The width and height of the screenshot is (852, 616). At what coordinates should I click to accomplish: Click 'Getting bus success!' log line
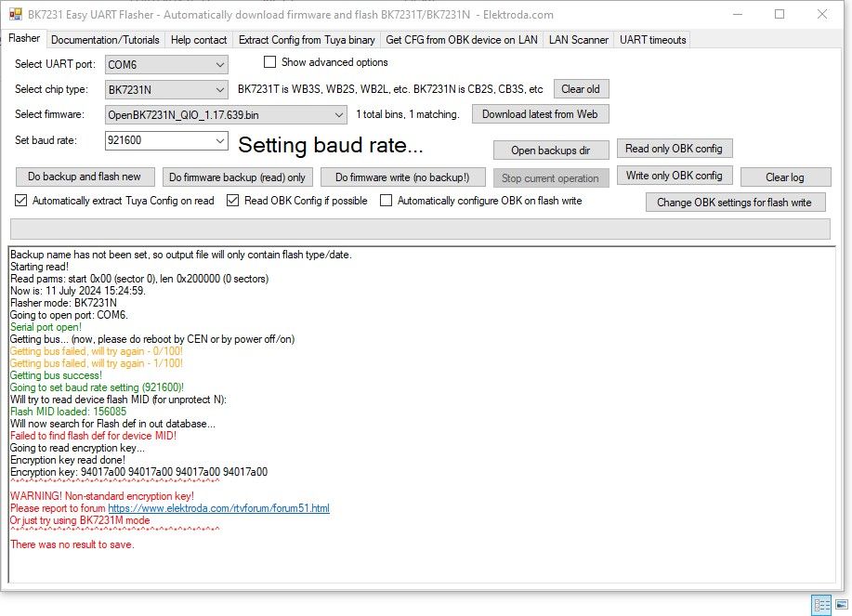click(x=56, y=375)
